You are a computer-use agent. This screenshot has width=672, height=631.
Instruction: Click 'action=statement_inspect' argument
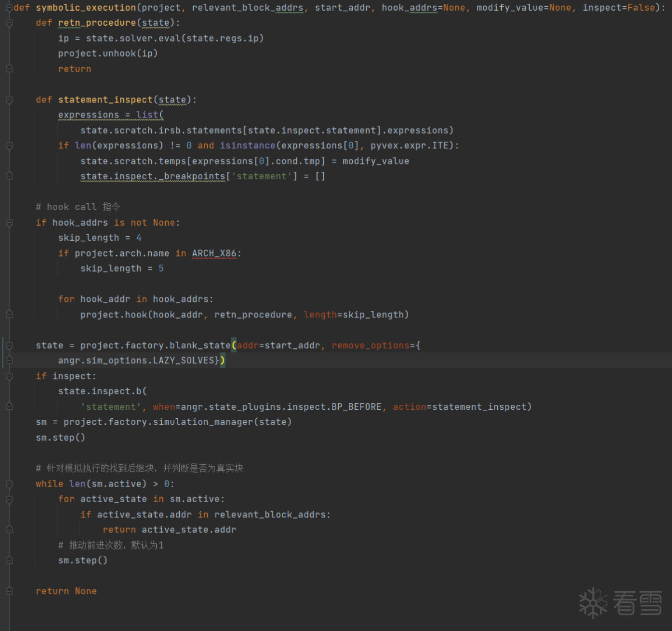click(459, 407)
